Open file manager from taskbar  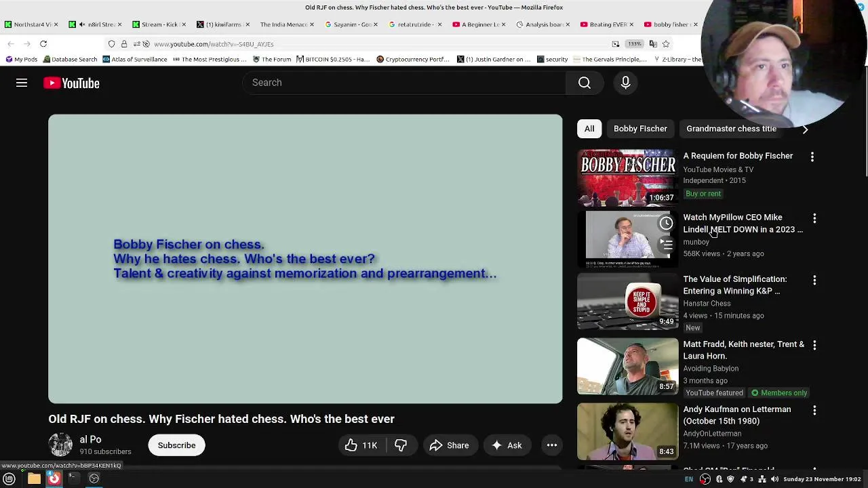tap(34, 479)
